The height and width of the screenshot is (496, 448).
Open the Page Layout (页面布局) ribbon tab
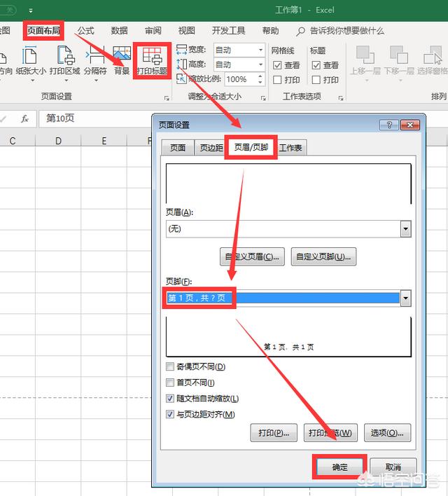(43, 31)
